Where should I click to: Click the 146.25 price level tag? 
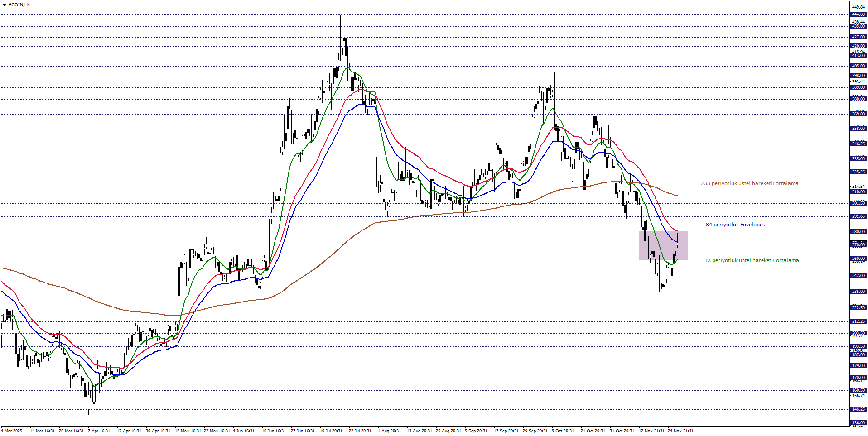click(x=858, y=409)
